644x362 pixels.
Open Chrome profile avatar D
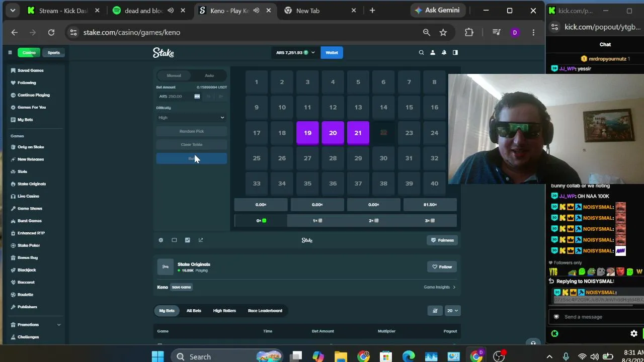click(515, 32)
